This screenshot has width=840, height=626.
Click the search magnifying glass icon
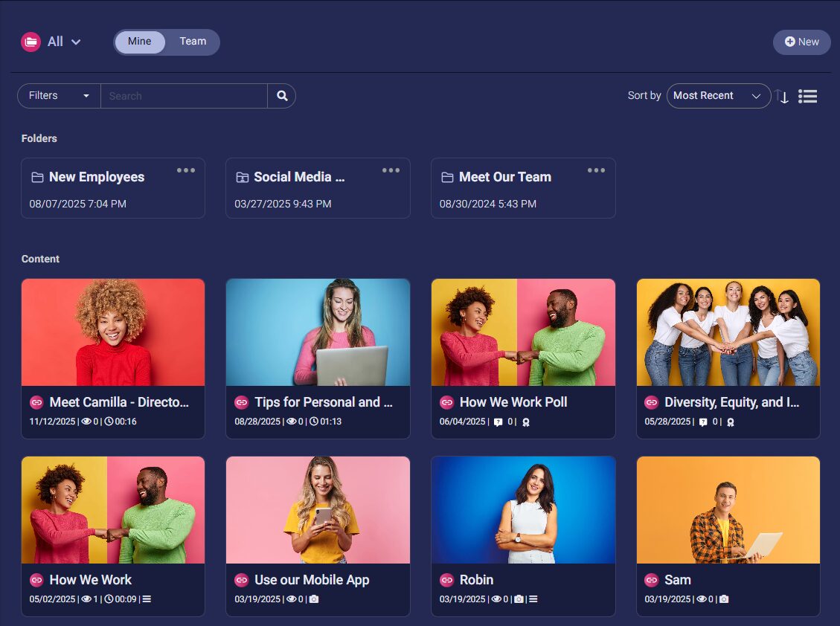[x=282, y=96]
